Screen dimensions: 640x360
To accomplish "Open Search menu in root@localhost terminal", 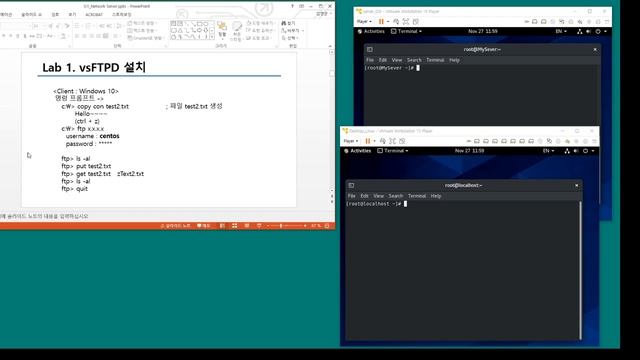I will 396,196.
